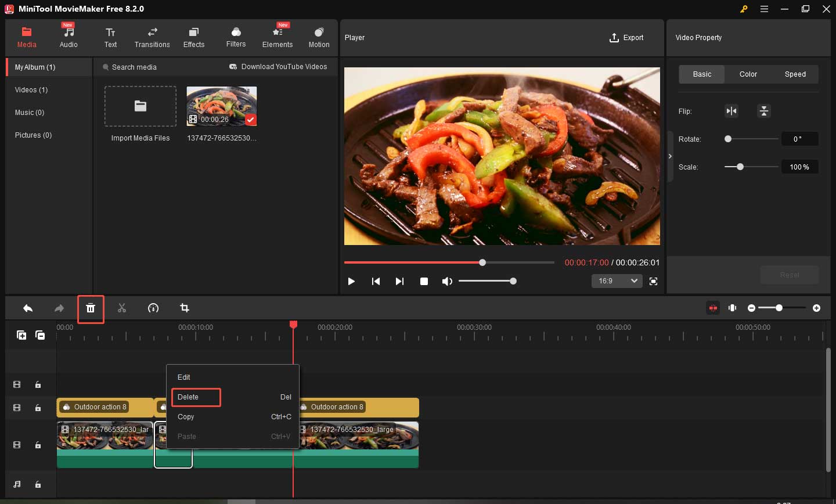Viewport: 836px width, 504px height.
Task: Select the 137472-766532530 video thumbnail
Action: [222, 106]
